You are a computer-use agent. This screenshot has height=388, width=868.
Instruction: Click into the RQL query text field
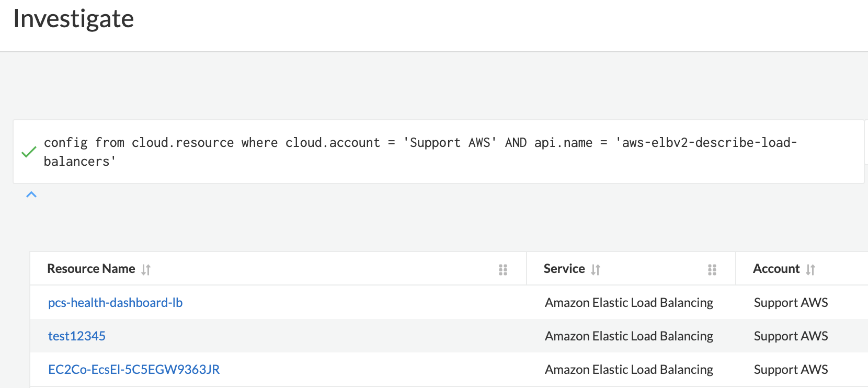pos(418,152)
